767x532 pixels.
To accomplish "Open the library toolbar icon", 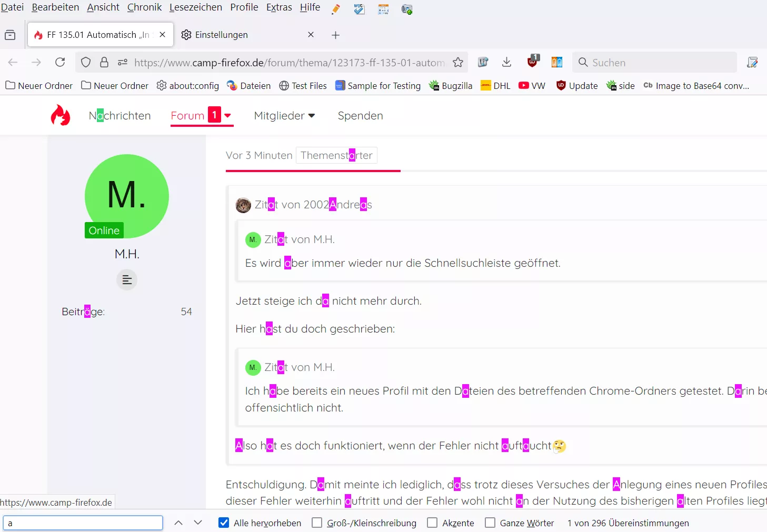I will click(483, 62).
